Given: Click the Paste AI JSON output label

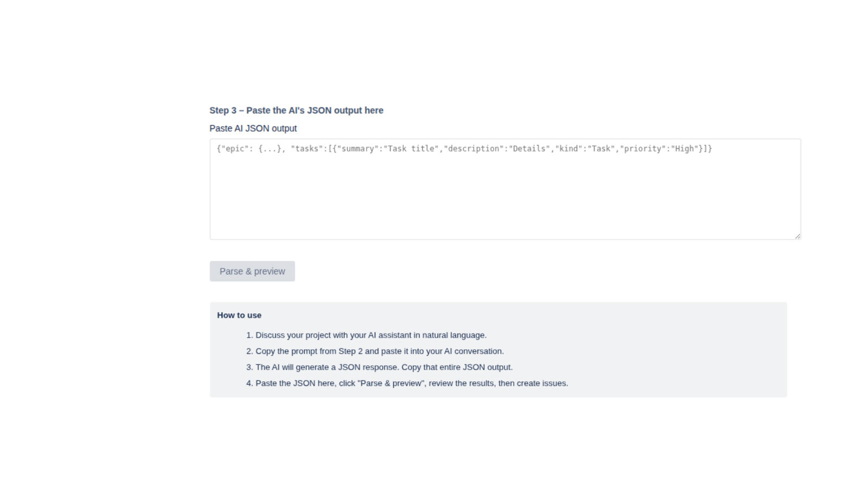Looking at the screenshot, I should click(x=253, y=128).
